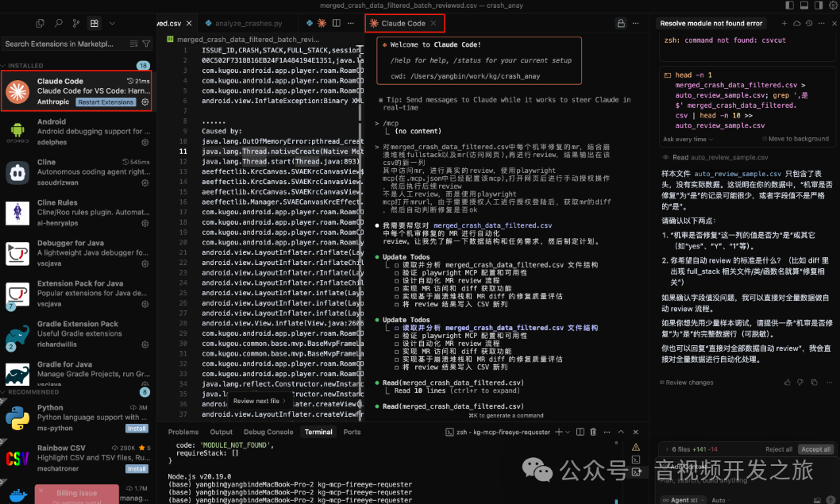Screen dimensions: 840x504
Task: Open more actions for the Claude Code group
Action: click(x=635, y=24)
